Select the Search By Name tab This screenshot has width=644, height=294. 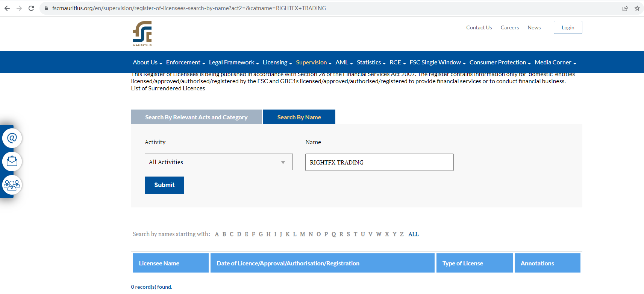(299, 117)
